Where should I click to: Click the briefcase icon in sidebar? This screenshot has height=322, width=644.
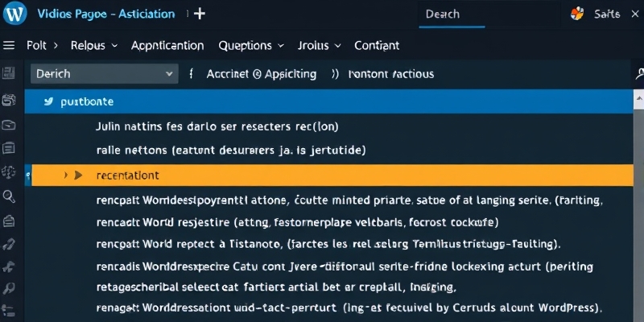9,222
